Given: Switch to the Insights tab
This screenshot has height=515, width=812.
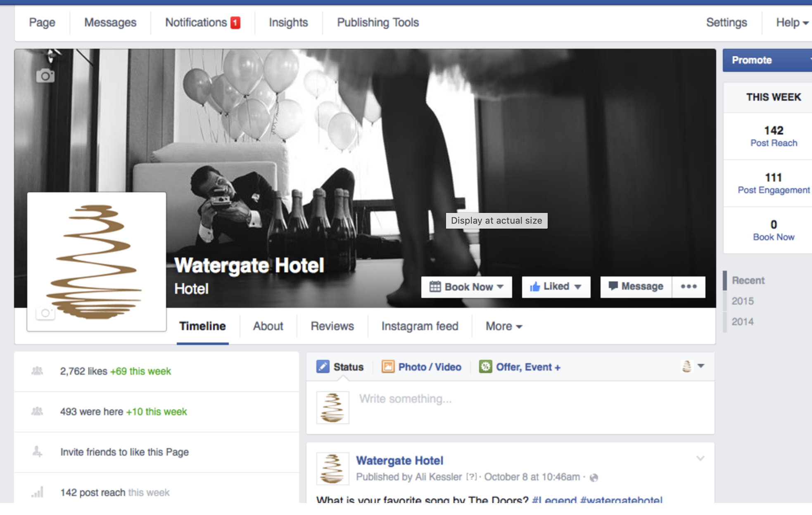Looking at the screenshot, I should (x=288, y=23).
